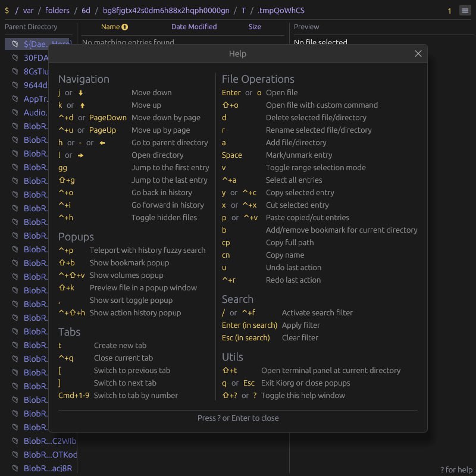Sort entries by the Size column

[255, 27]
